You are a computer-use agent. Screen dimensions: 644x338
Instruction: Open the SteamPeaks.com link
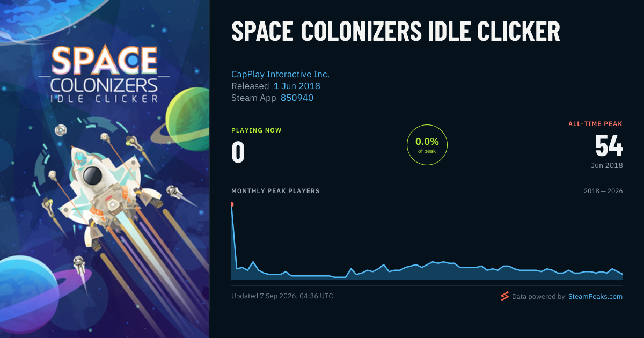tap(595, 296)
